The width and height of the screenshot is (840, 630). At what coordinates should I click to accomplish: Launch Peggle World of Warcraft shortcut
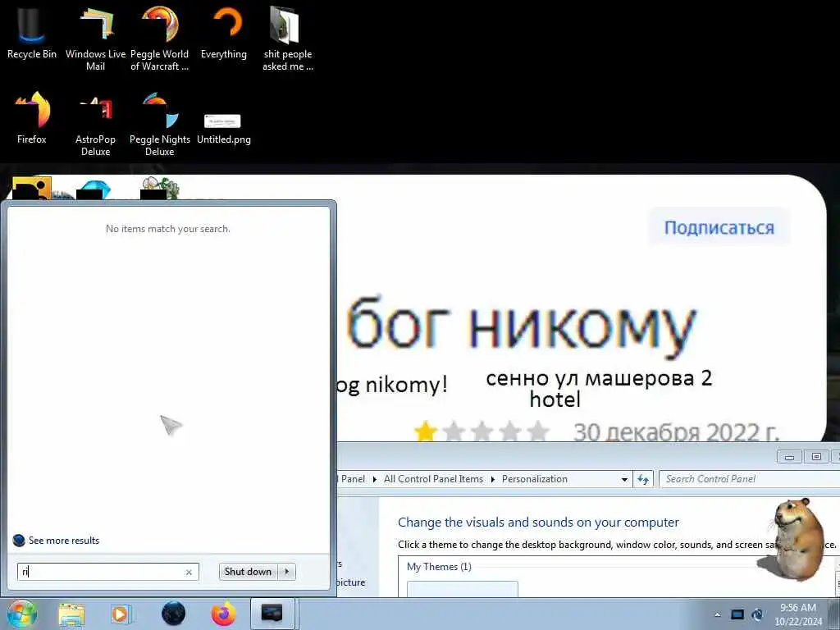click(160, 39)
